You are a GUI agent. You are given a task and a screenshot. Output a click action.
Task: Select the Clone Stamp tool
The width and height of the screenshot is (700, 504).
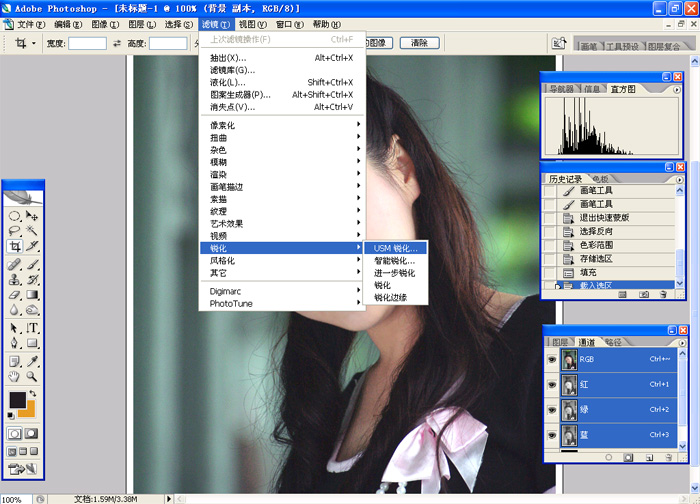coord(14,279)
